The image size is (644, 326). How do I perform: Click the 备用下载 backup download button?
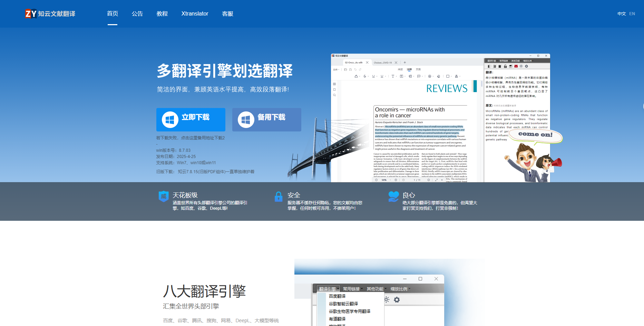pyautogui.click(x=267, y=120)
